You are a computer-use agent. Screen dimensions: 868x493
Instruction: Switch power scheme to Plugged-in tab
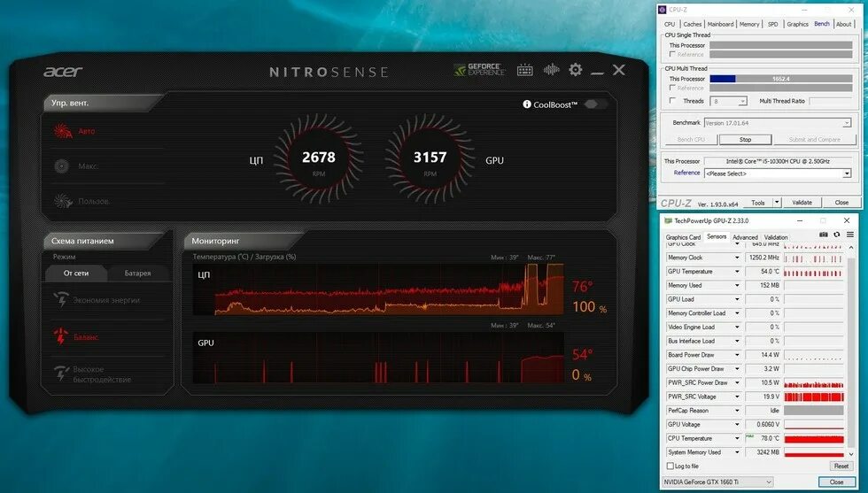[76, 273]
